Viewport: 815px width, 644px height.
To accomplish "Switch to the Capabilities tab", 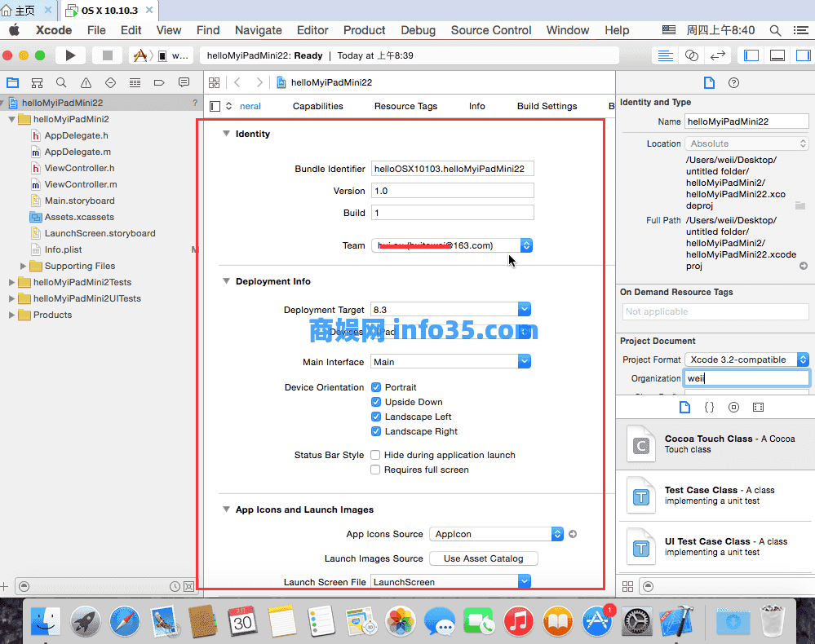I will [x=317, y=106].
